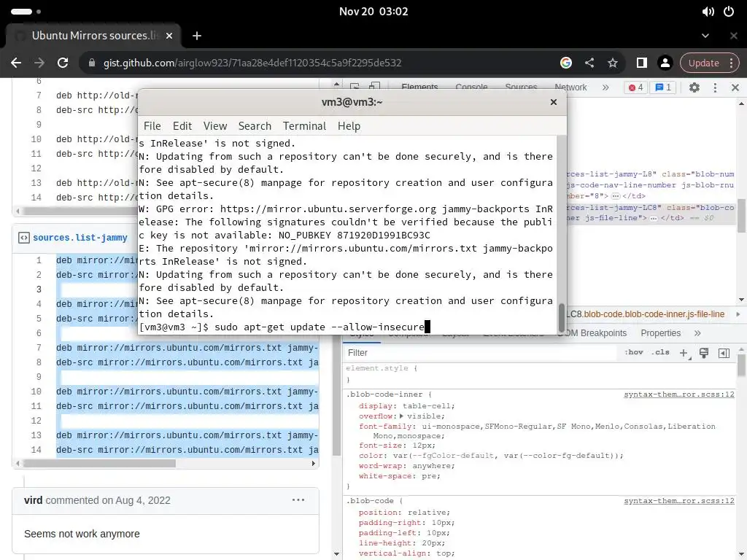
Task: Open the Terminal menu in terminal window
Action: coord(304,126)
